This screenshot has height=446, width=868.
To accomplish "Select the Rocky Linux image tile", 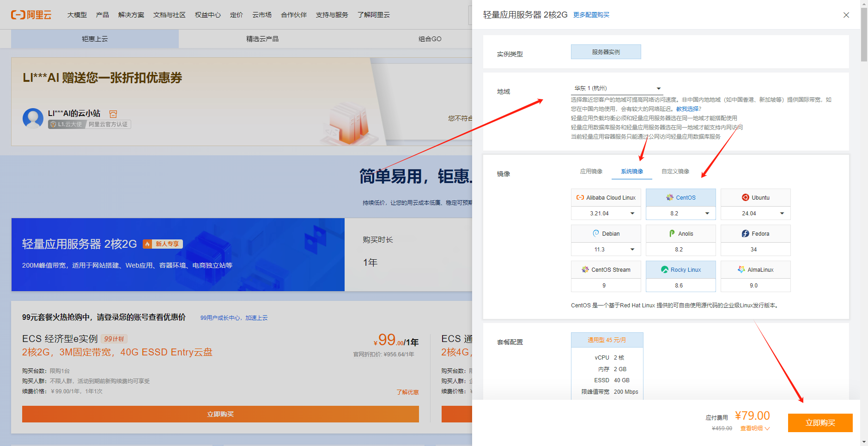I will [680, 269].
